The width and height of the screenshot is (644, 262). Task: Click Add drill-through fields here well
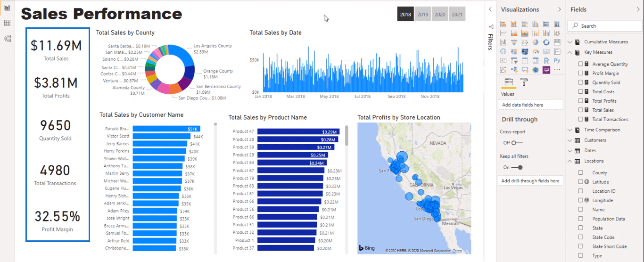tap(530, 180)
